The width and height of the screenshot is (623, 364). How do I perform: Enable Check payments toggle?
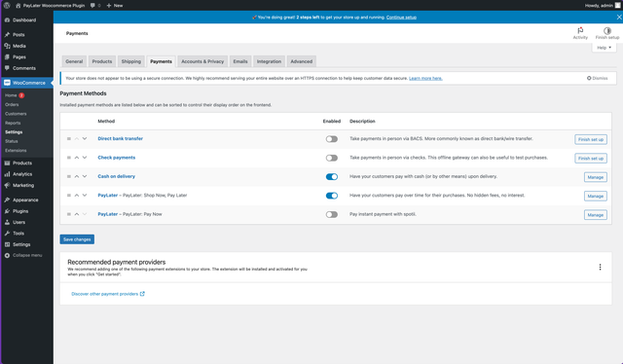point(331,158)
